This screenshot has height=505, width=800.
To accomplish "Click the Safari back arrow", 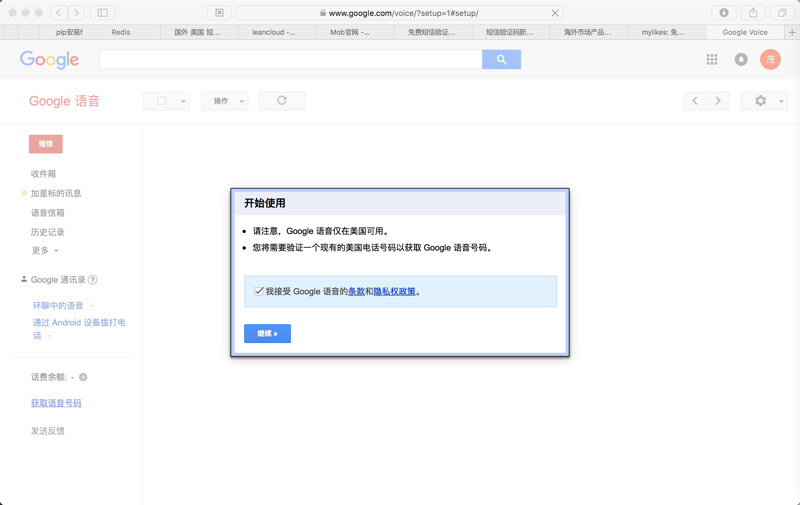I will 59,13.
